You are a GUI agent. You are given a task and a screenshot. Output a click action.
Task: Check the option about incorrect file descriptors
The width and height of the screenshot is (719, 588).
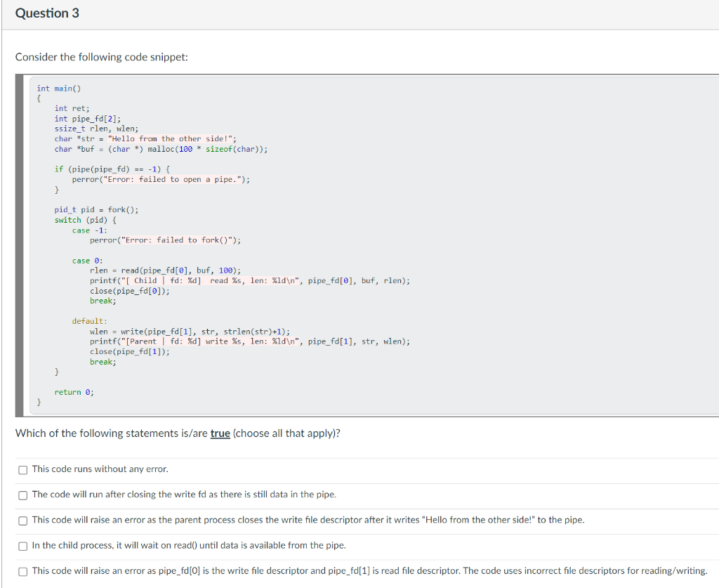click(22, 571)
